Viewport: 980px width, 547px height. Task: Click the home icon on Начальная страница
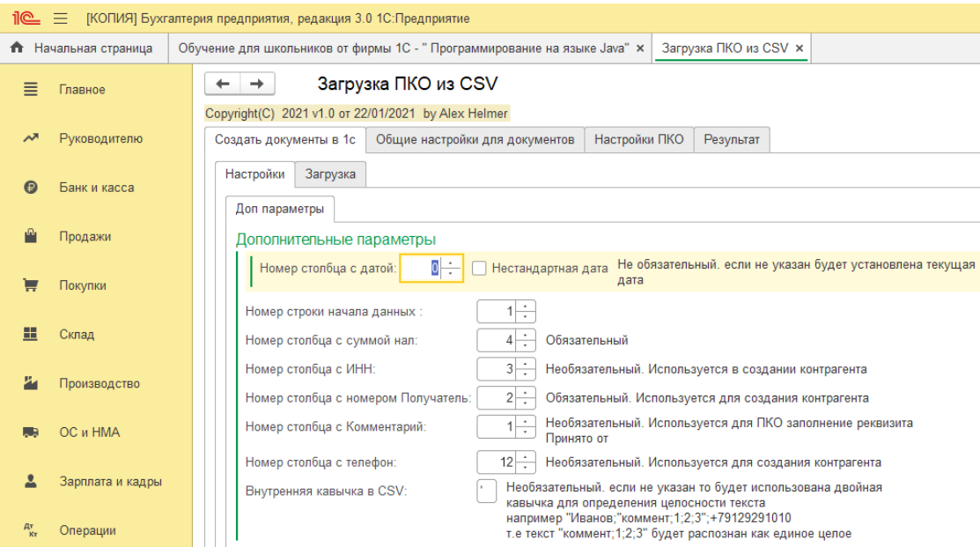[17, 48]
